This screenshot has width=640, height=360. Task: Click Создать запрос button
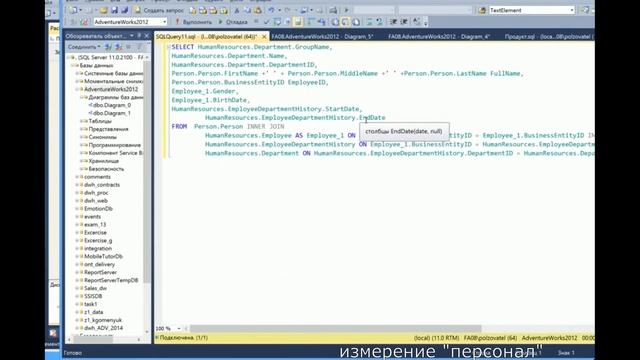(x=158, y=10)
